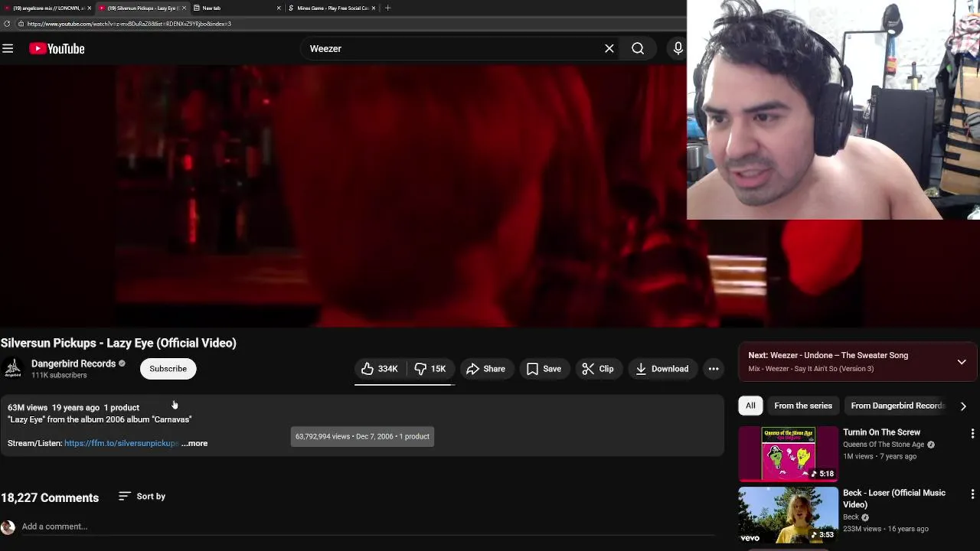This screenshot has width=980, height=551.
Task: Close the Silversun Pickups tab
Action: [184, 8]
